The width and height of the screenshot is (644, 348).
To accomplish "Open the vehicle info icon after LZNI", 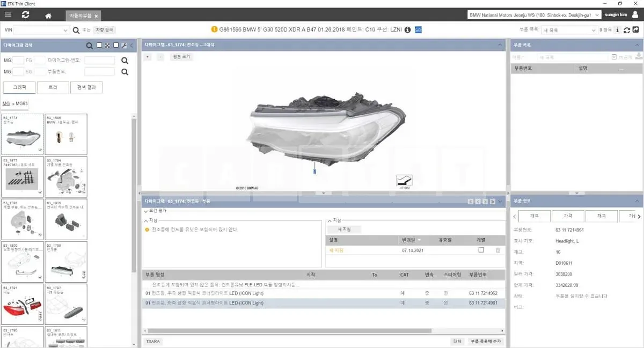I will (x=407, y=30).
